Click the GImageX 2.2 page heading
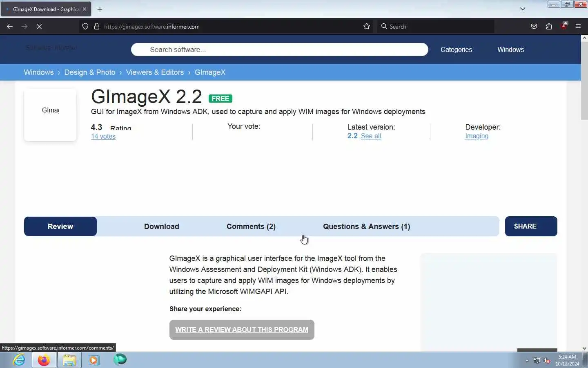Viewport: 588px width, 368px height. tap(147, 97)
